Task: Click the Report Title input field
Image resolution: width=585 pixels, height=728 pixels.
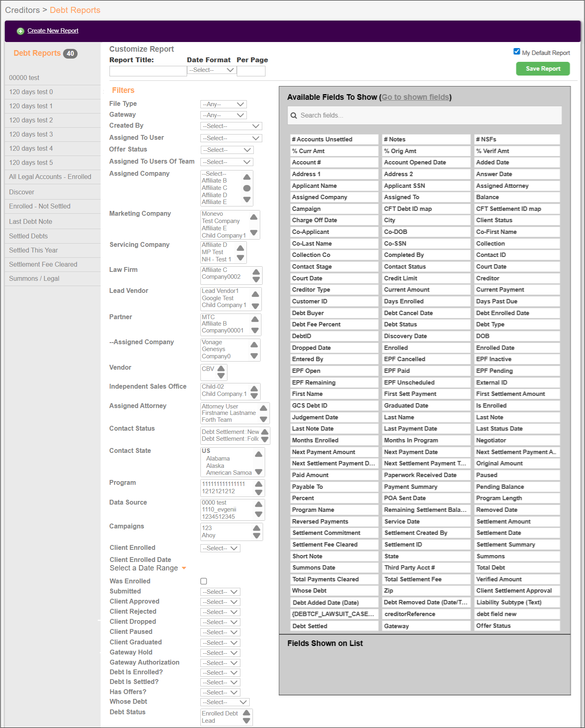Action: pos(148,71)
